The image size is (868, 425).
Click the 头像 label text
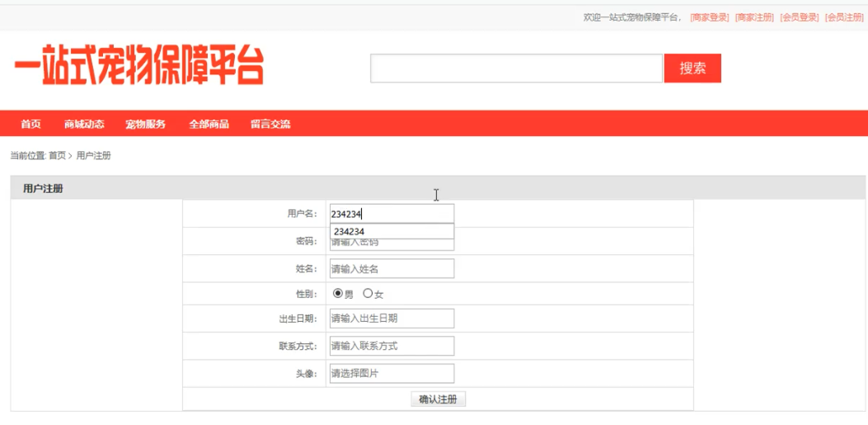[x=307, y=374]
